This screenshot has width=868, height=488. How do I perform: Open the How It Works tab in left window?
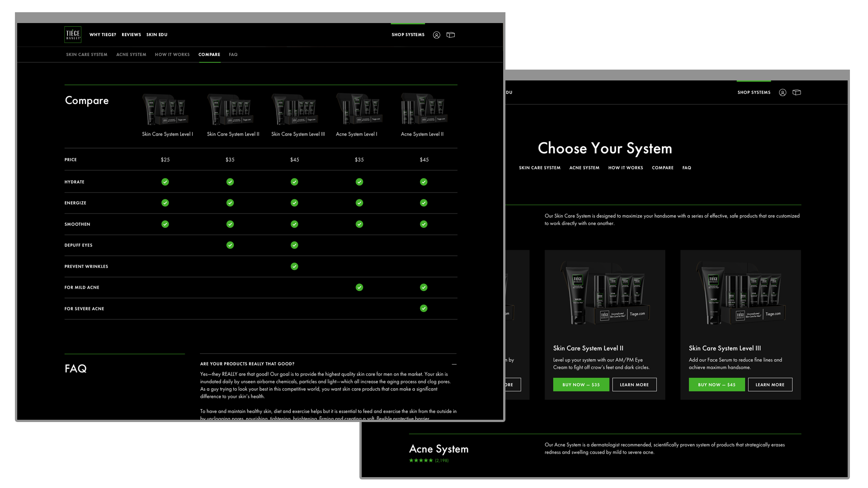coord(172,54)
